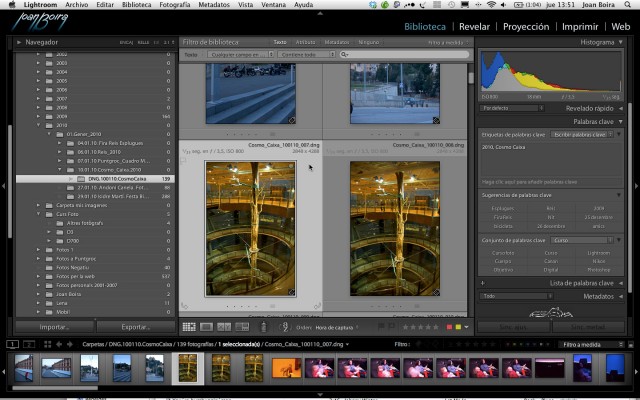Expand the Lista de palabras clave panel
The width and height of the screenshot is (640, 400).
point(620,283)
